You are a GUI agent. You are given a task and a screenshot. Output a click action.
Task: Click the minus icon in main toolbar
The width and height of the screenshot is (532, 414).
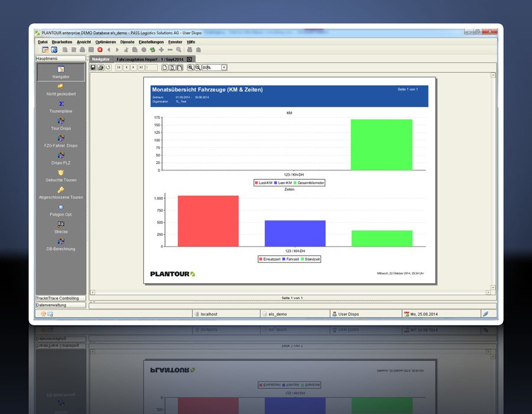170,50
